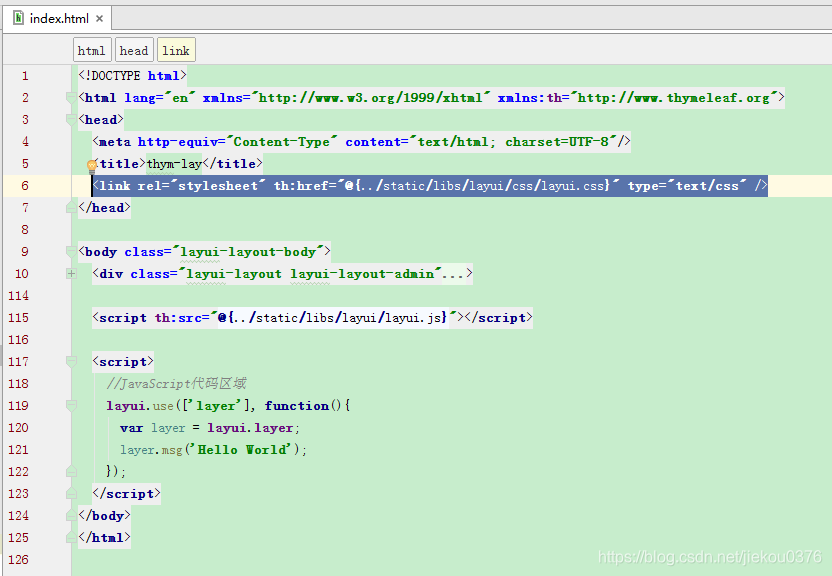
Task: Click the closing </body> tag
Action: [104, 515]
